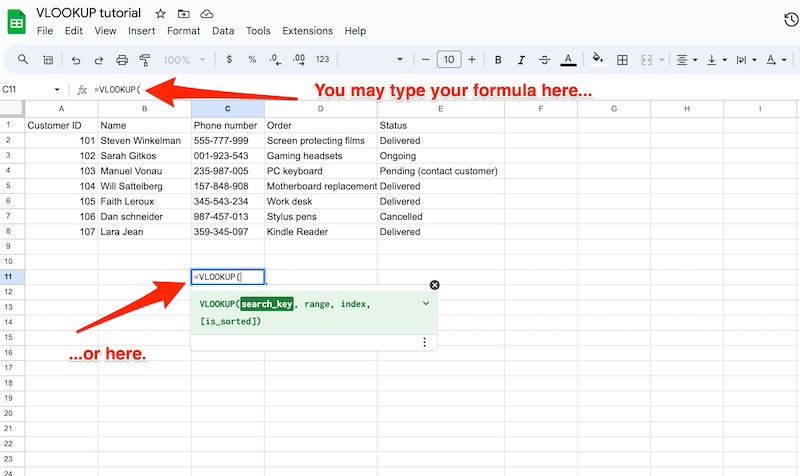Select the Customer ID header cell
Viewport: 800px width, 476px height.
[61, 126]
